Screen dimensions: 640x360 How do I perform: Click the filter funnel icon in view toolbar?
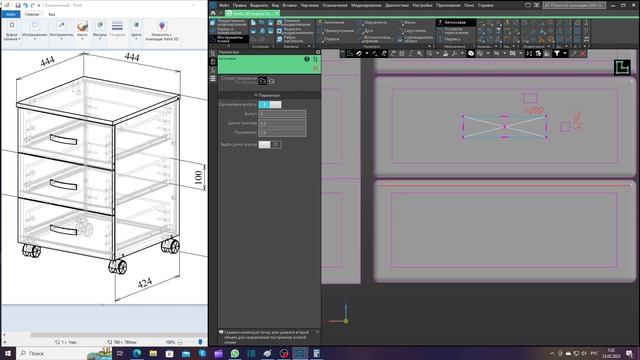click(557, 53)
